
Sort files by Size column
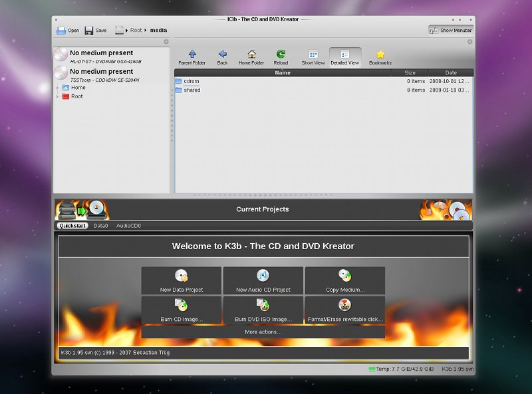point(410,73)
